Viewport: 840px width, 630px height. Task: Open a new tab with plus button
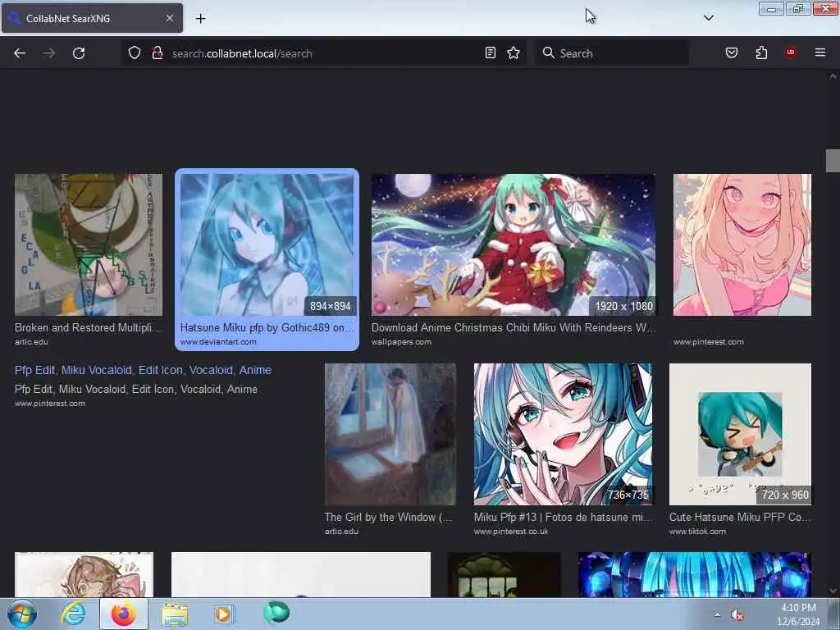point(200,19)
